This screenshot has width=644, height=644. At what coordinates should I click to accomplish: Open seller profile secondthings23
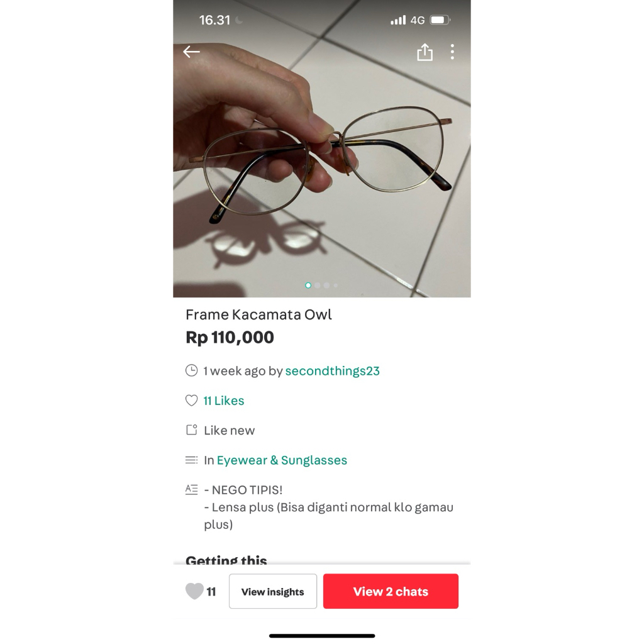point(332,371)
